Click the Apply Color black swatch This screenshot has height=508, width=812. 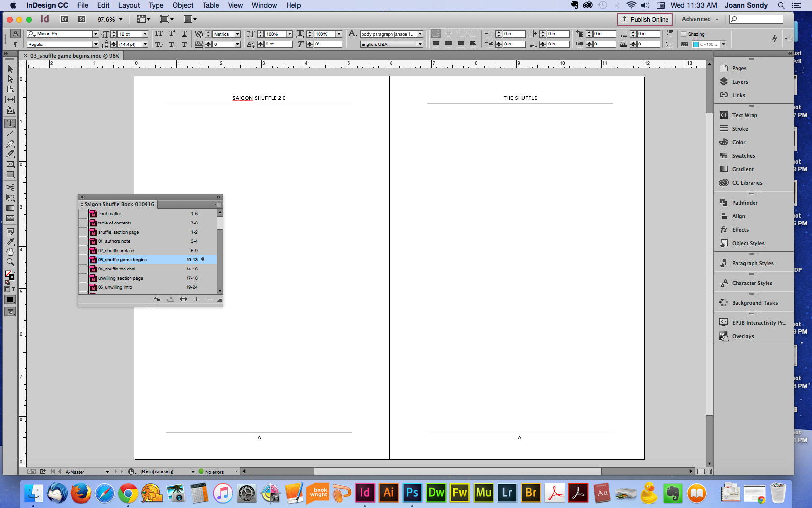tap(10, 299)
